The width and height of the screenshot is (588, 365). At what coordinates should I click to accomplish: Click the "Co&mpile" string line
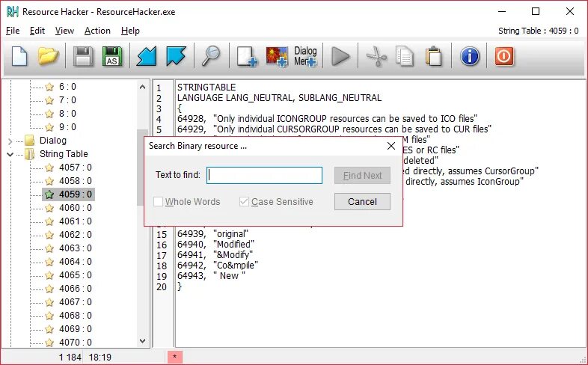pyautogui.click(x=218, y=266)
